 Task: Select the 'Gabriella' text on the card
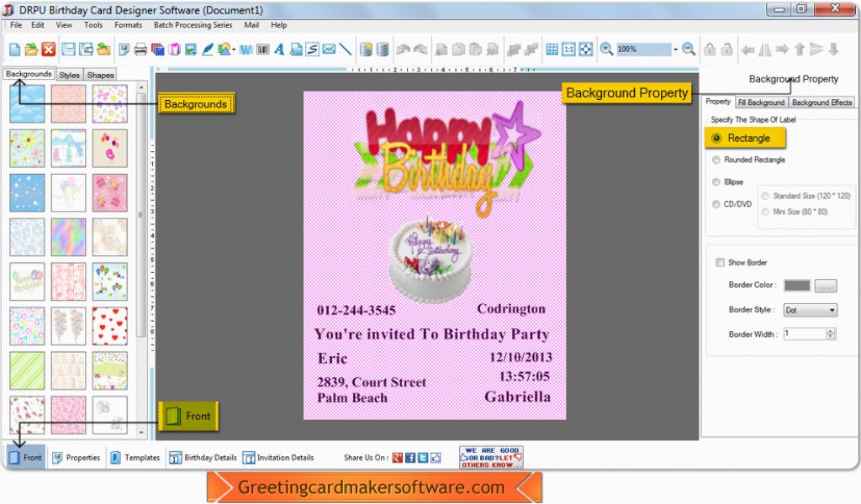517,396
